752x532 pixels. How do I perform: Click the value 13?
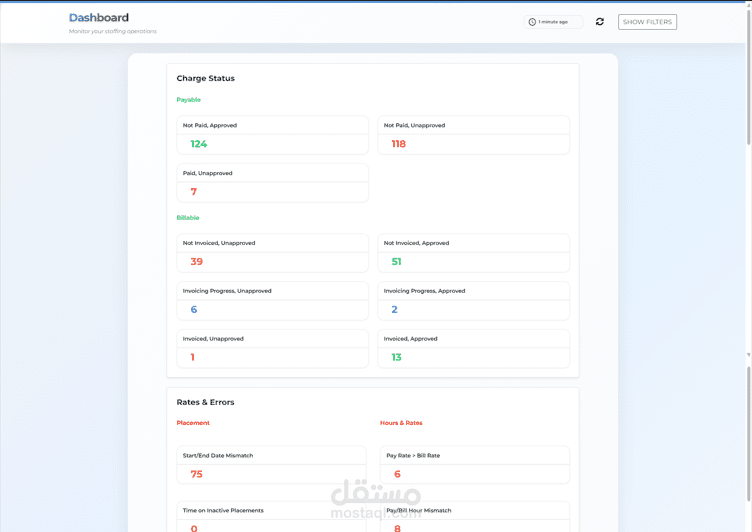point(396,357)
